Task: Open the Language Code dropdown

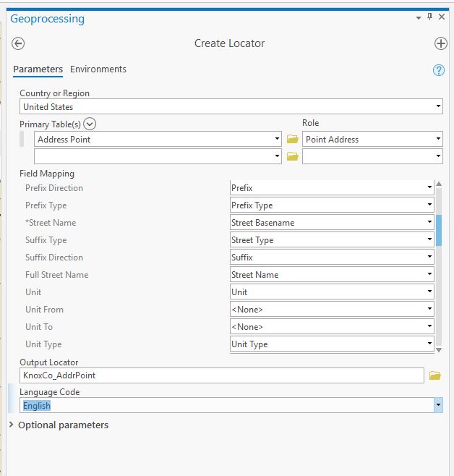Action: 438,406
